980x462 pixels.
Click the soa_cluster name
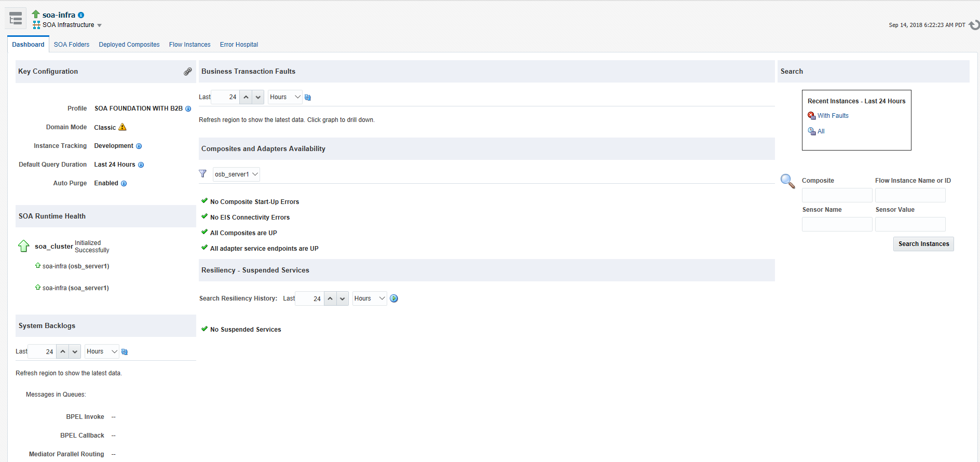[x=54, y=247]
